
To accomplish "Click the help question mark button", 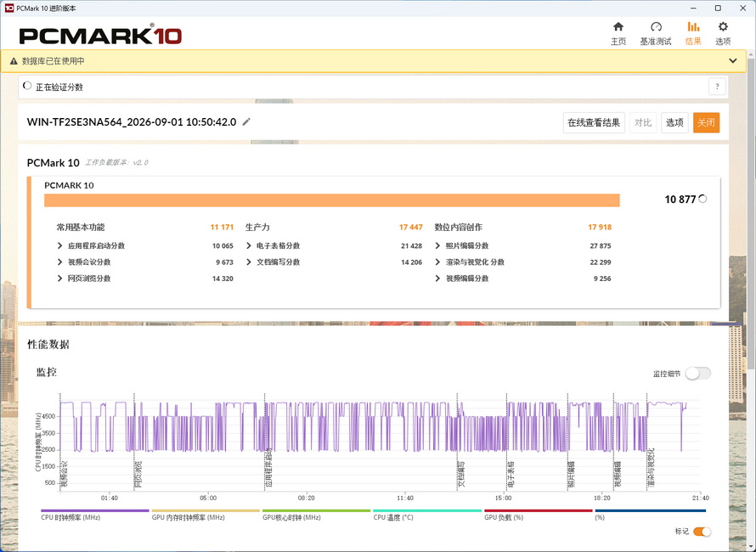I will (717, 87).
